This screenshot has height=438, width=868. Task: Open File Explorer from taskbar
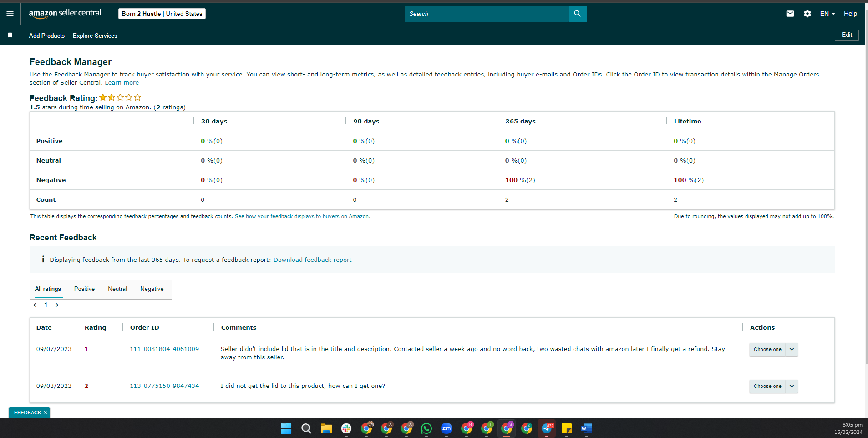point(326,428)
